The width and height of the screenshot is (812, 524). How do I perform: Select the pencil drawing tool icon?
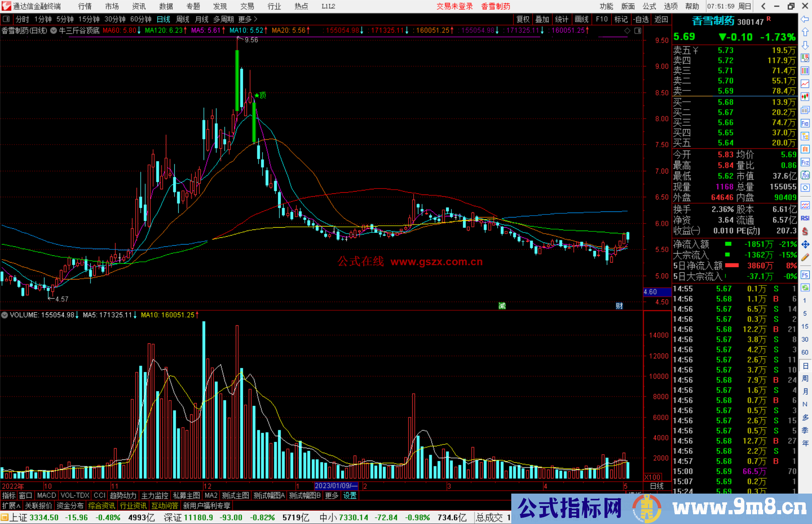(805, 257)
